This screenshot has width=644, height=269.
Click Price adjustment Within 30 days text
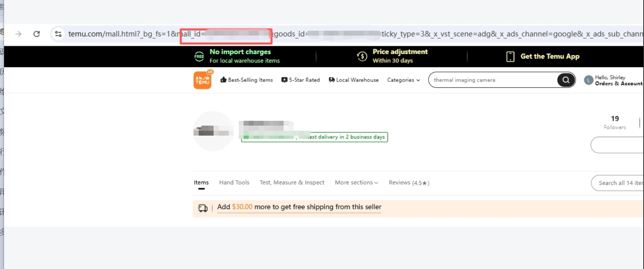coord(400,56)
